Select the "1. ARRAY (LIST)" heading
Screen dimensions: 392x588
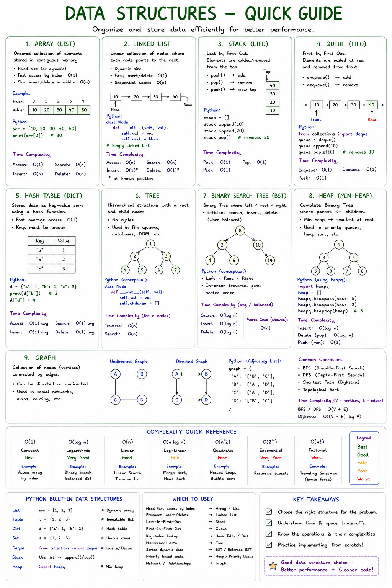pos(50,44)
